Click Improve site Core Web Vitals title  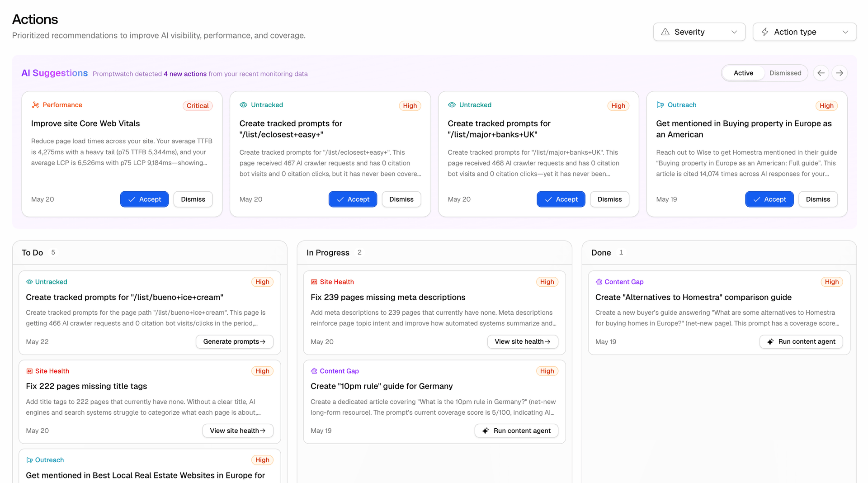tap(85, 123)
